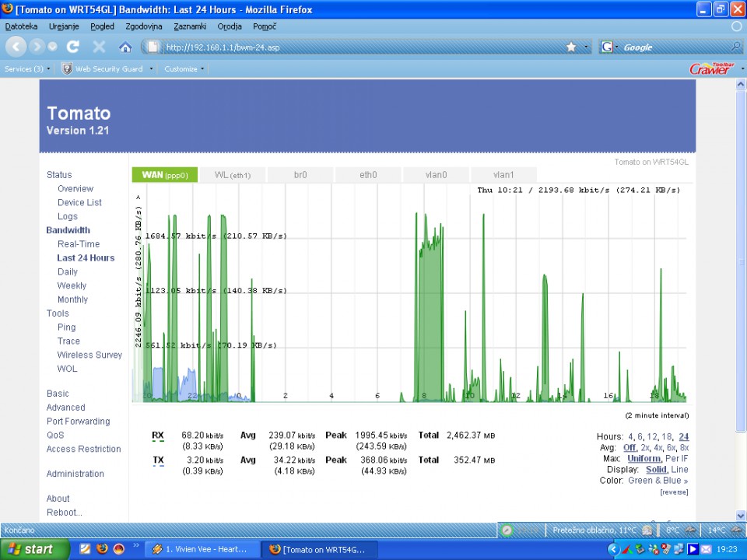Switch to the br0 tab

pyautogui.click(x=300, y=175)
